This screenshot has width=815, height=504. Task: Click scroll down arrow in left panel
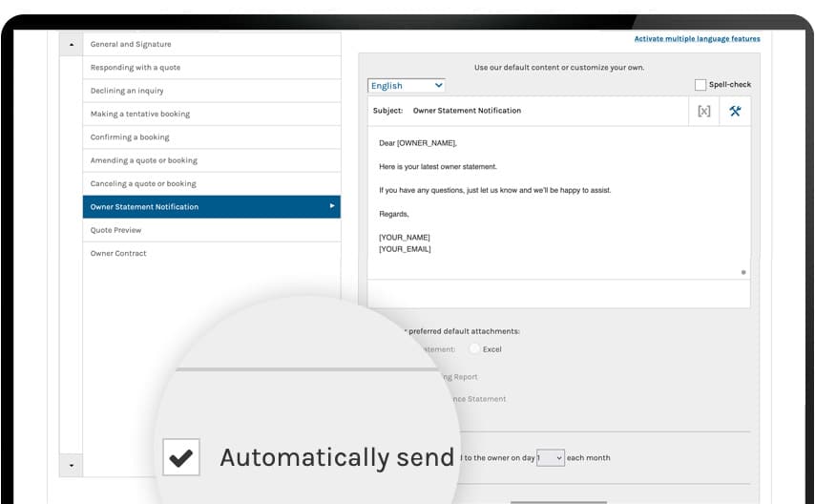71,465
